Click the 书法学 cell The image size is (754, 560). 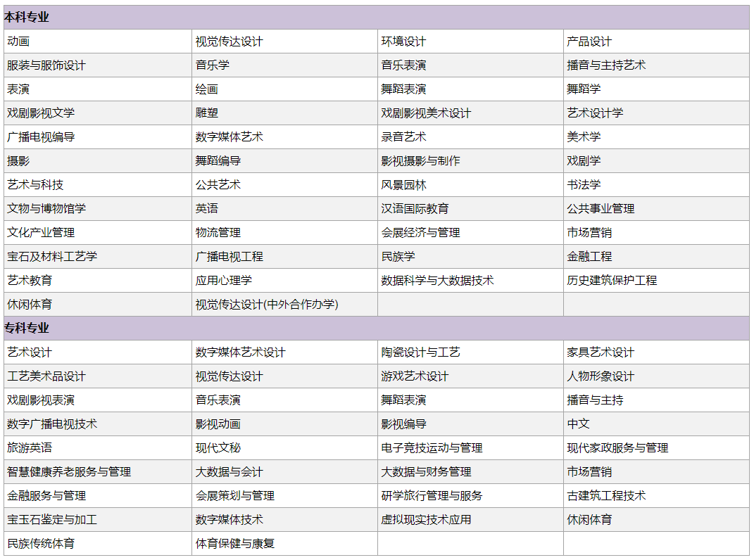[656, 184]
